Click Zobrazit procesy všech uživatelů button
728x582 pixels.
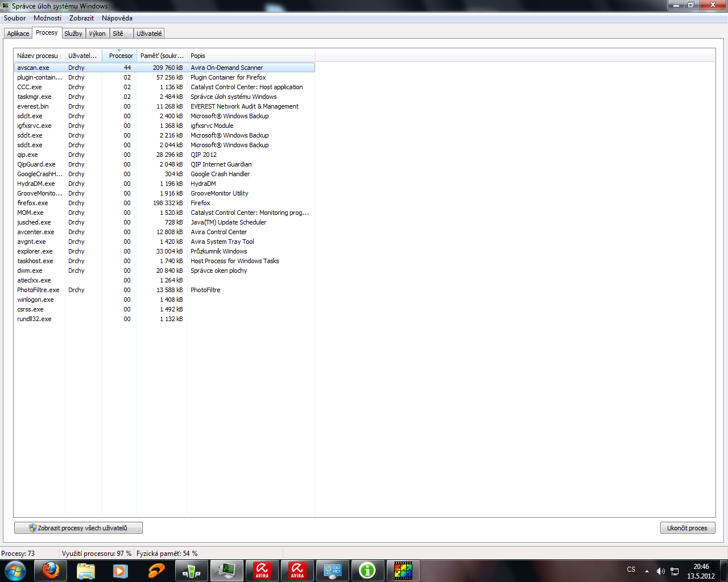(x=78, y=528)
